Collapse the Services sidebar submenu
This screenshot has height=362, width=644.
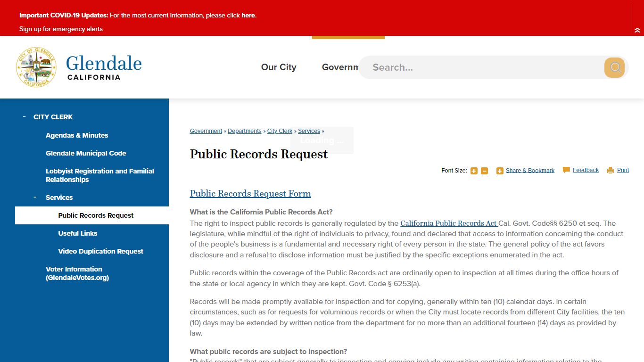[x=35, y=197]
